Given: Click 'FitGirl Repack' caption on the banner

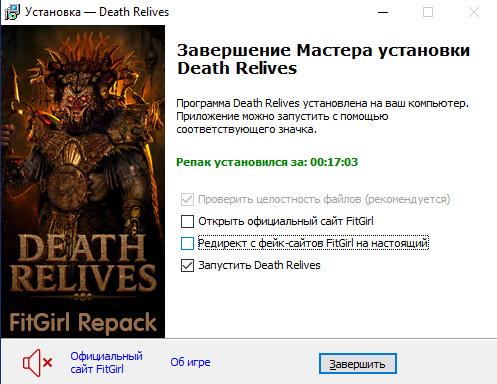Looking at the screenshot, I should tap(83, 322).
